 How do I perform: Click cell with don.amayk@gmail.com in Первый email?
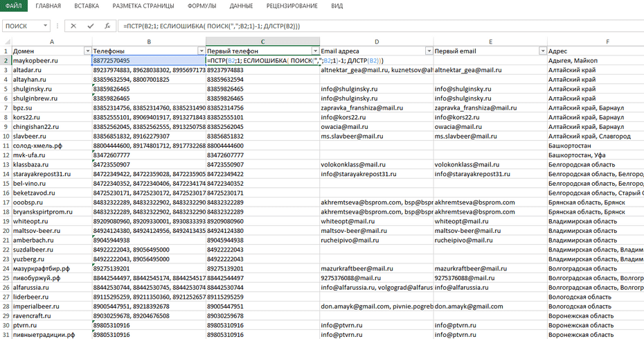tap(490, 306)
